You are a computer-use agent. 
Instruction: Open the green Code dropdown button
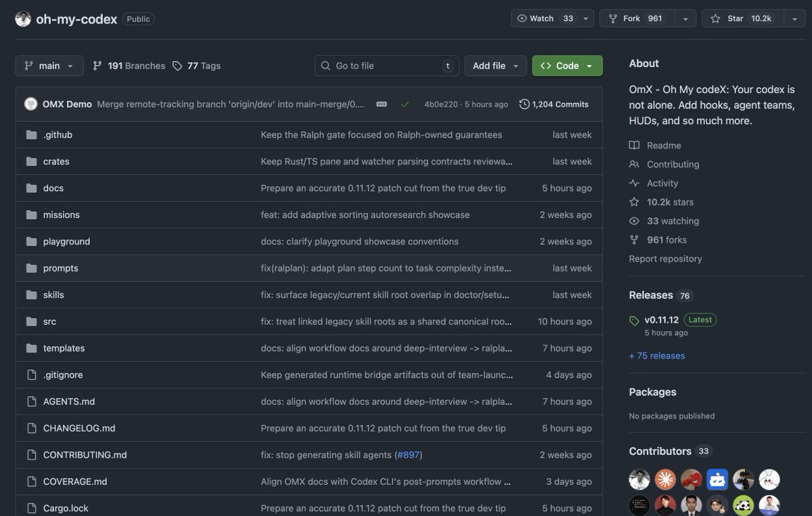pyautogui.click(x=568, y=66)
